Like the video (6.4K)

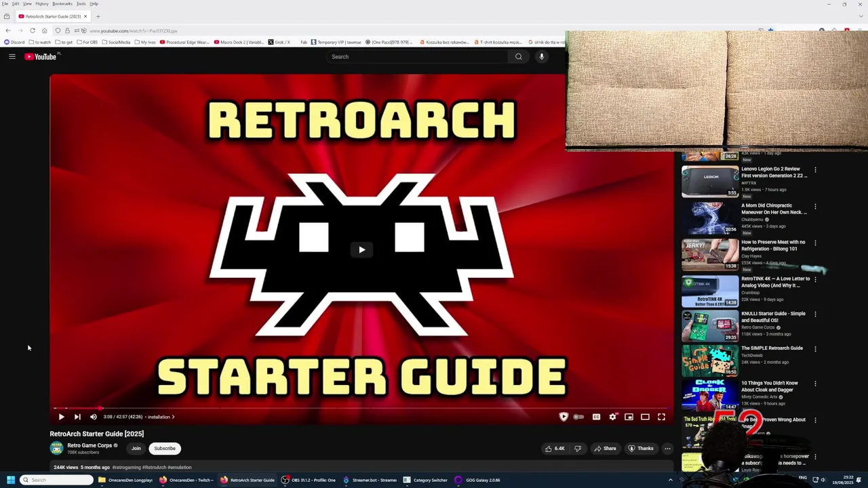tap(555, 448)
